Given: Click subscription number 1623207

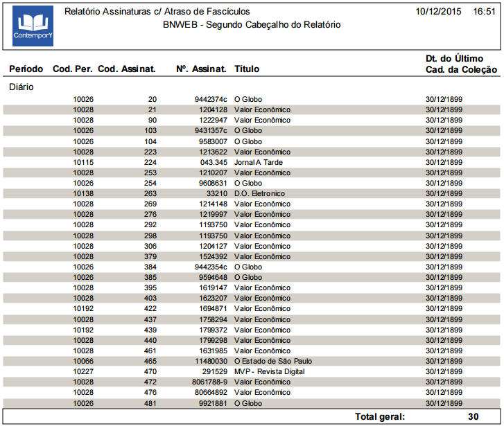Looking at the screenshot, I should 213,298.
